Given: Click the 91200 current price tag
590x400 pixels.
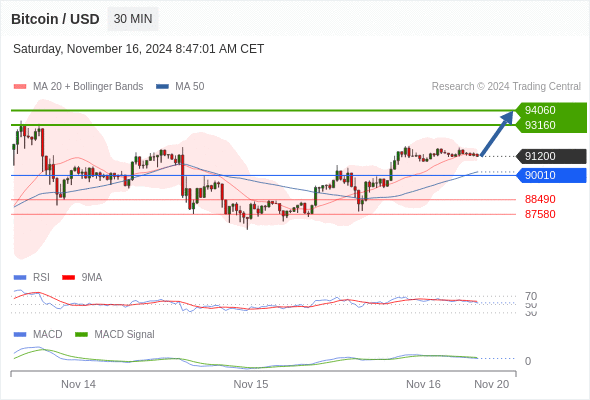Looking at the screenshot, I should coord(551,156).
